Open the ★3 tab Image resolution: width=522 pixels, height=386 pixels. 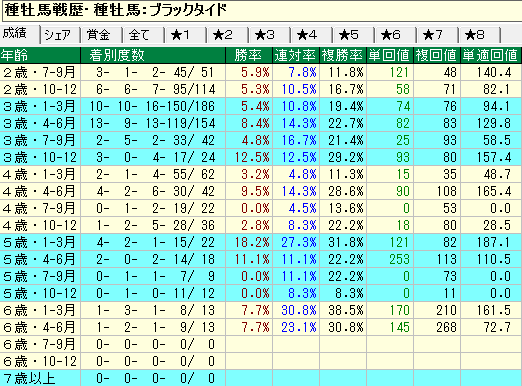point(270,35)
